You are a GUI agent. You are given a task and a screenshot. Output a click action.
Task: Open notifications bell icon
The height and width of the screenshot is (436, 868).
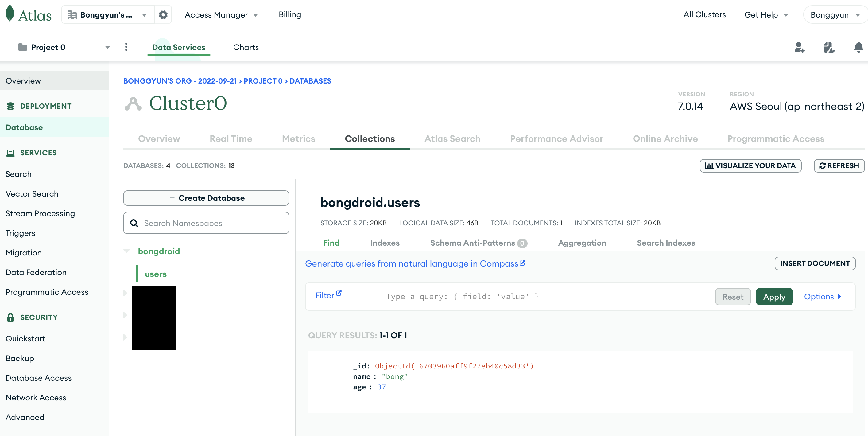click(x=858, y=47)
